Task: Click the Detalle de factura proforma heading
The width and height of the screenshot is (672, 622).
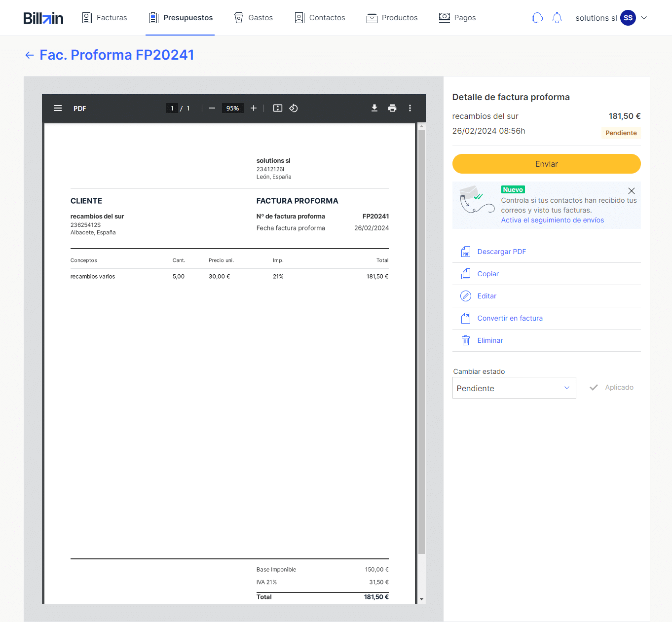Action: [x=511, y=97]
